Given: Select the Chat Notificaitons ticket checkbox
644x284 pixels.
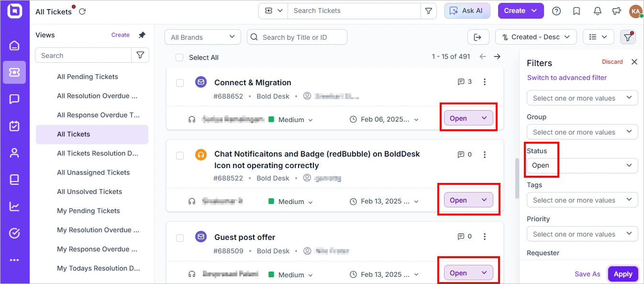Looking at the screenshot, I should click(x=180, y=156).
